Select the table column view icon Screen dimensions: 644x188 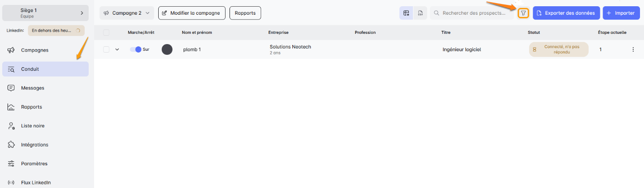click(406, 13)
